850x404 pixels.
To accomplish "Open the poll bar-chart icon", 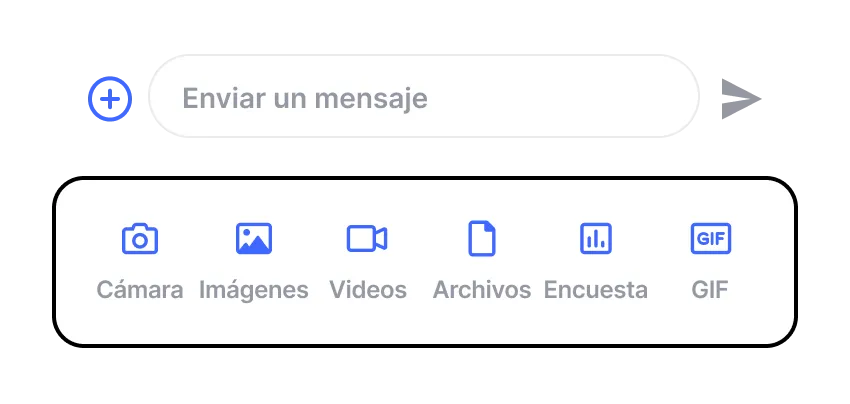I will tap(596, 239).
